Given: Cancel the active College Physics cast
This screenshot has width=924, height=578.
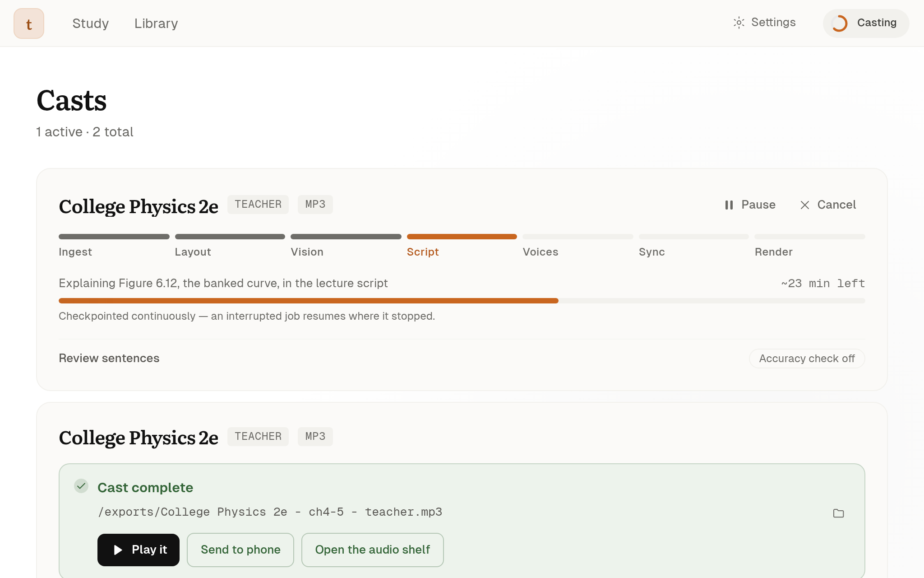Looking at the screenshot, I should pyautogui.click(x=828, y=205).
